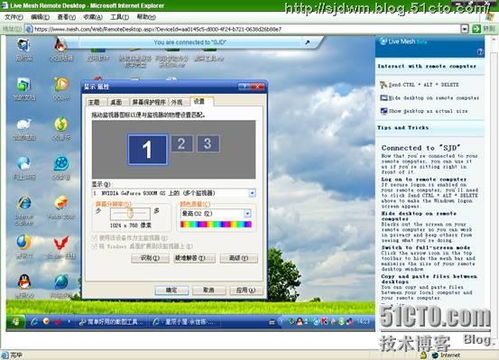Select monitor 2 in the display preview

point(181,144)
